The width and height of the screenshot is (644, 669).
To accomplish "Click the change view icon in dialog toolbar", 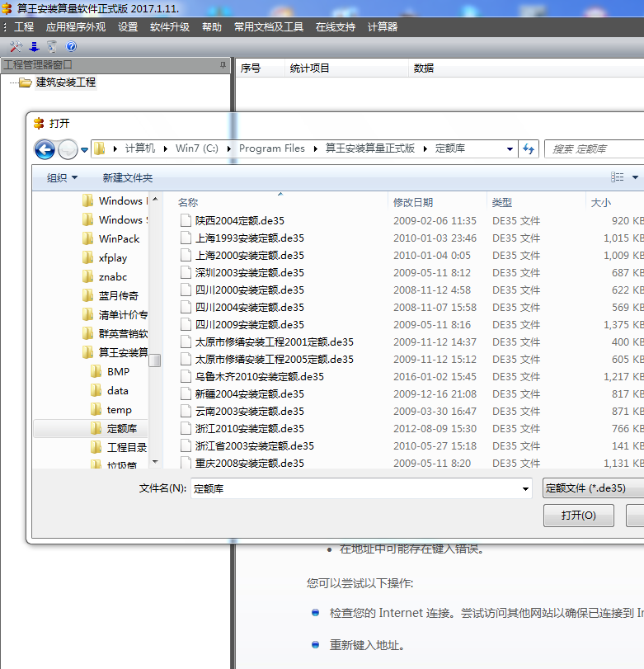I will pos(617,177).
